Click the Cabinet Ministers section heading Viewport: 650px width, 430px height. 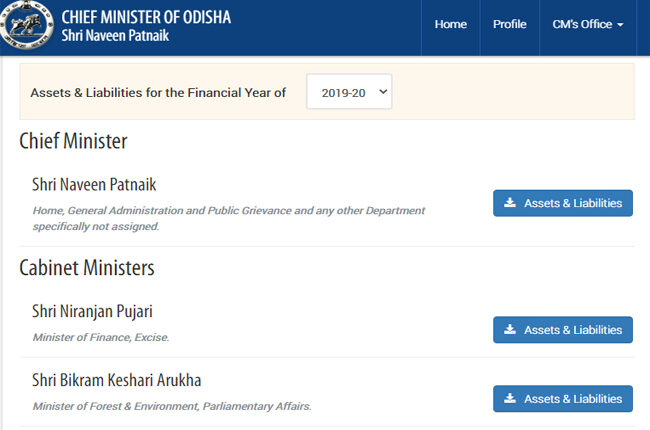[x=87, y=267]
